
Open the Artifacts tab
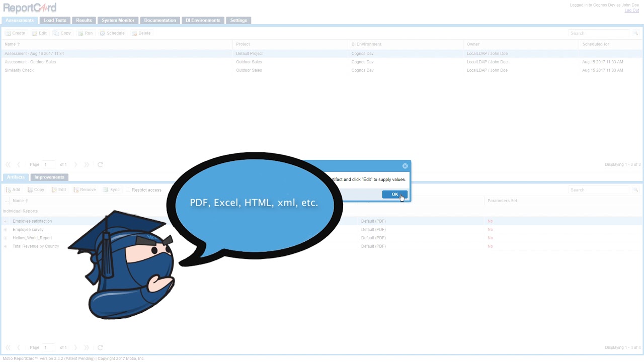(16, 177)
